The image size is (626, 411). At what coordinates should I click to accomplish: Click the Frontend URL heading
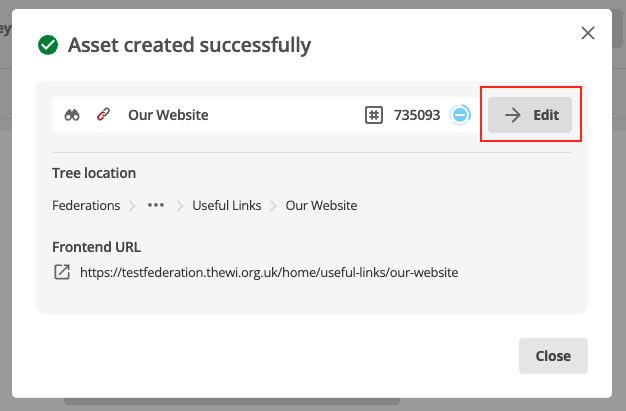[x=97, y=247]
